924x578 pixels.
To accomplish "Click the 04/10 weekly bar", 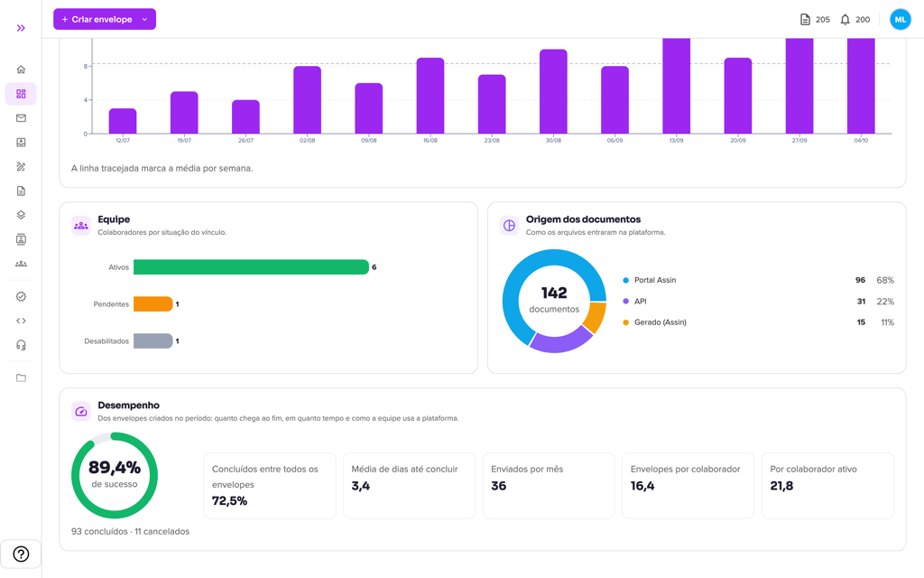I will tap(861, 86).
